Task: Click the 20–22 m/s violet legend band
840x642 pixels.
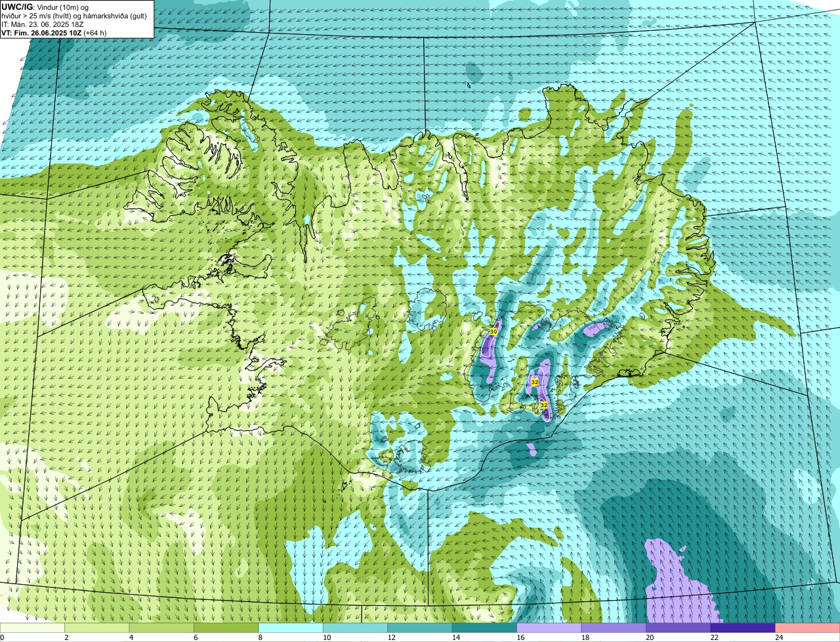Action: (679, 628)
